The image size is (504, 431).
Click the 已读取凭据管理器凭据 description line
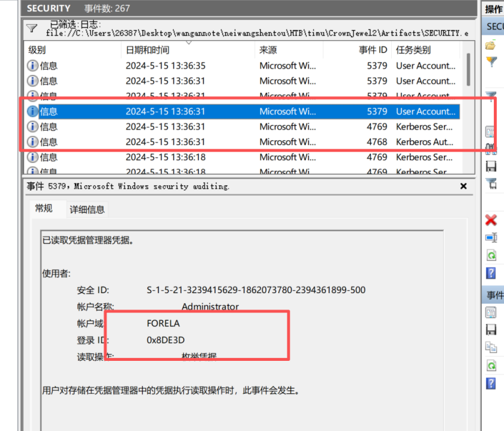click(88, 240)
